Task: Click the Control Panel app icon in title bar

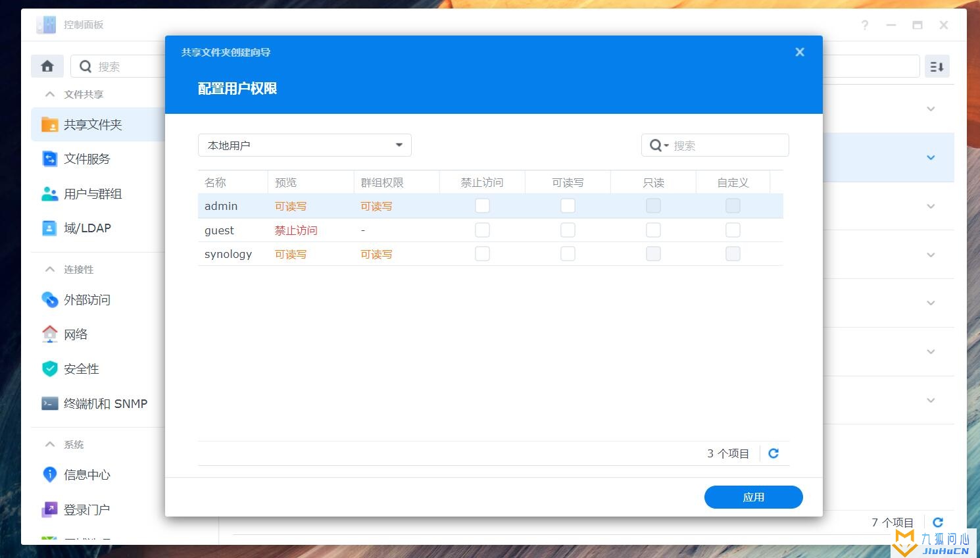Action: pos(46,25)
